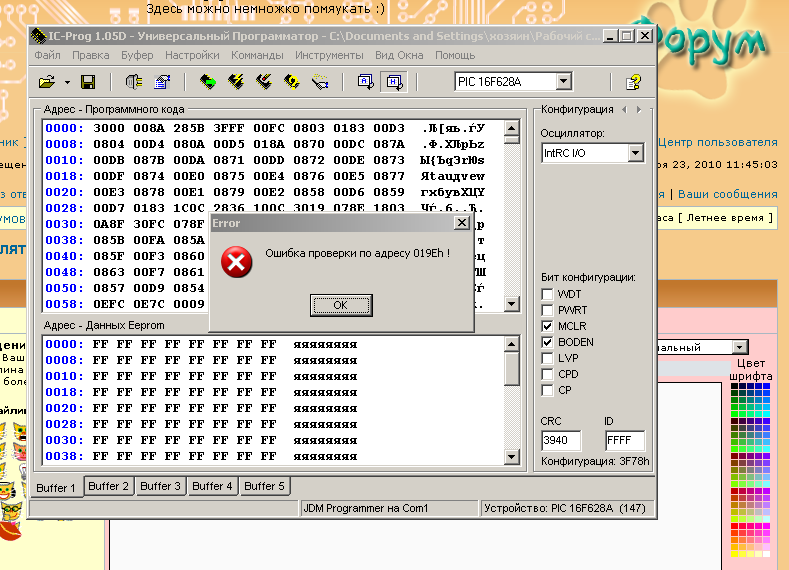This screenshot has height=570, width=789.
Task: Click the Save file floppy icon
Action: pyautogui.click(x=88, y=82)
